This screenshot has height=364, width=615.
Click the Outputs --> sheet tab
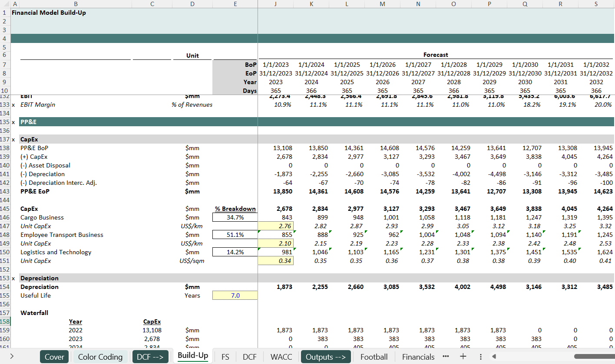tap(325, 357)
